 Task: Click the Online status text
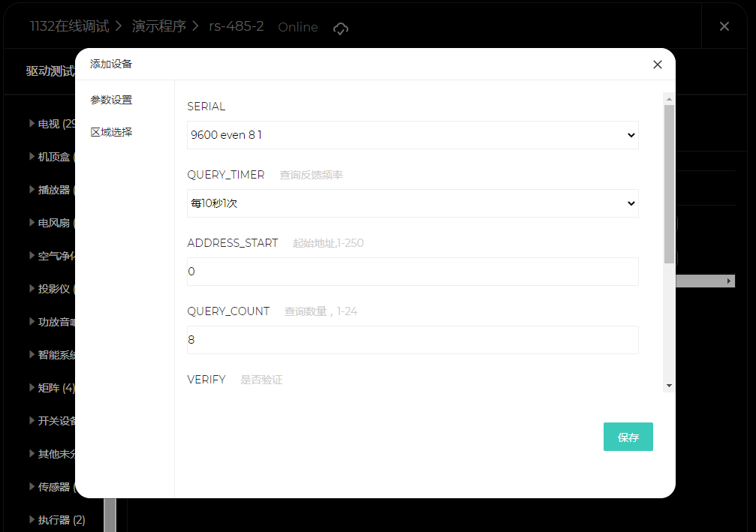tap(298, 27)
